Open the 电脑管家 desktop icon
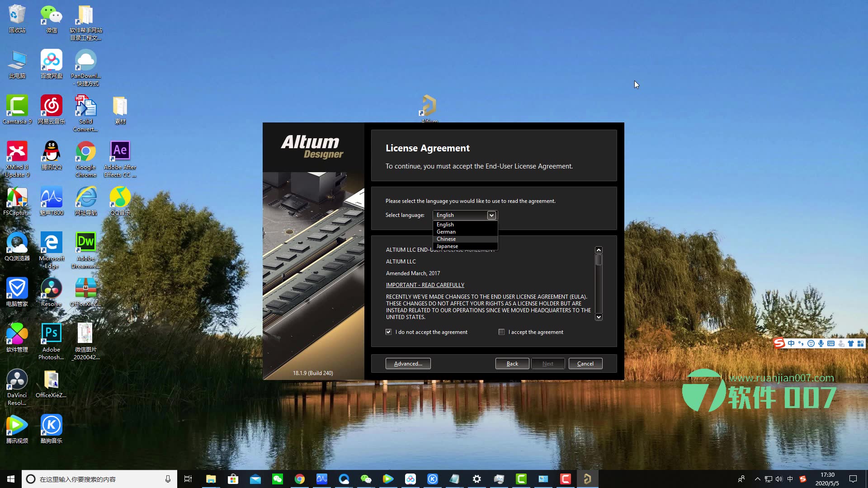The width and height of the screenshot is (868, 488). 17,292
